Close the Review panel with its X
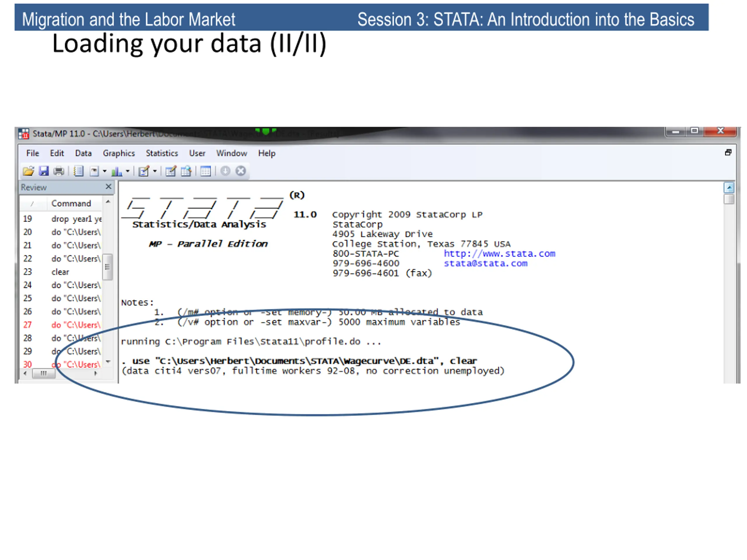Screen dimensions: 747x560 109,187
